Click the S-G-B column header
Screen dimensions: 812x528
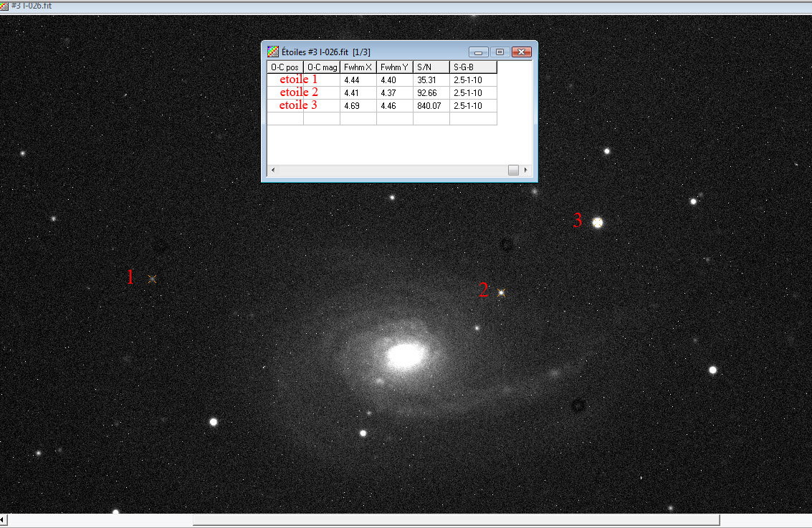click(473, 67)
